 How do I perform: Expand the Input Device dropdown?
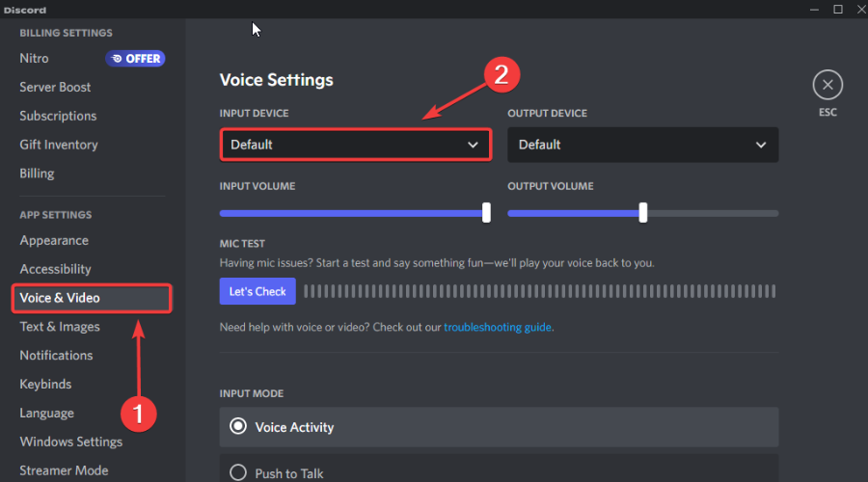click(x=355, y=145)
